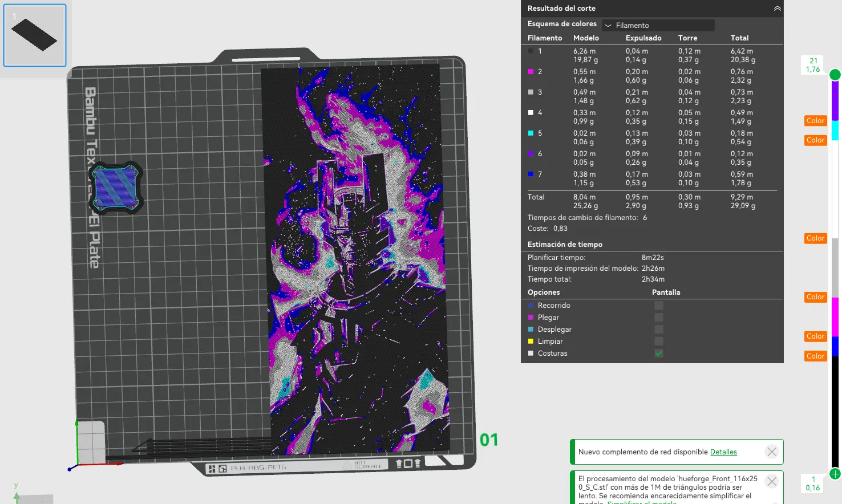This screenshot has height=504, width=842.
Task: Dismiss the model processing warning notification
Action: coord(772,482)
